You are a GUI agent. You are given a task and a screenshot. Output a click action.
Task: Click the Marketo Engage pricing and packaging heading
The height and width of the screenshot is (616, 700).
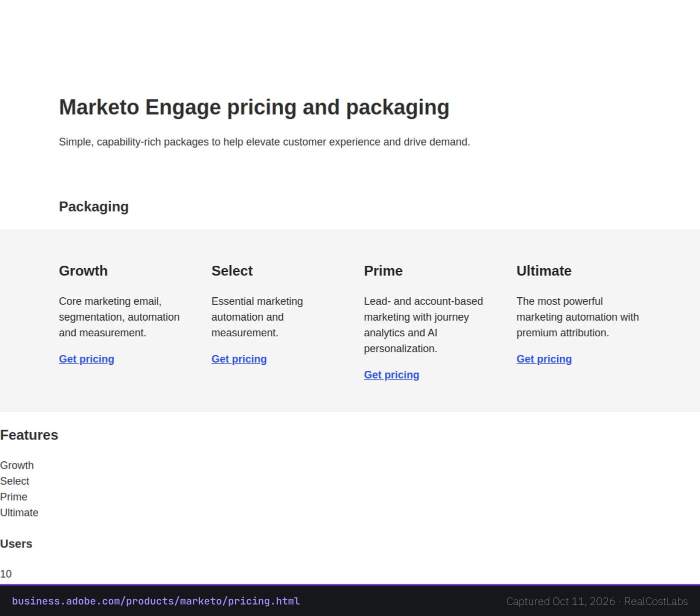click(254, 107)
